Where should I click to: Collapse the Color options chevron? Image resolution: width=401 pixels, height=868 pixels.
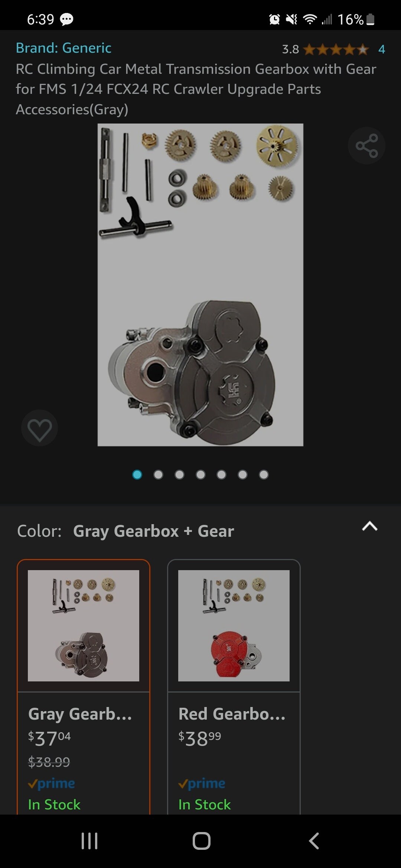(370, 527)
